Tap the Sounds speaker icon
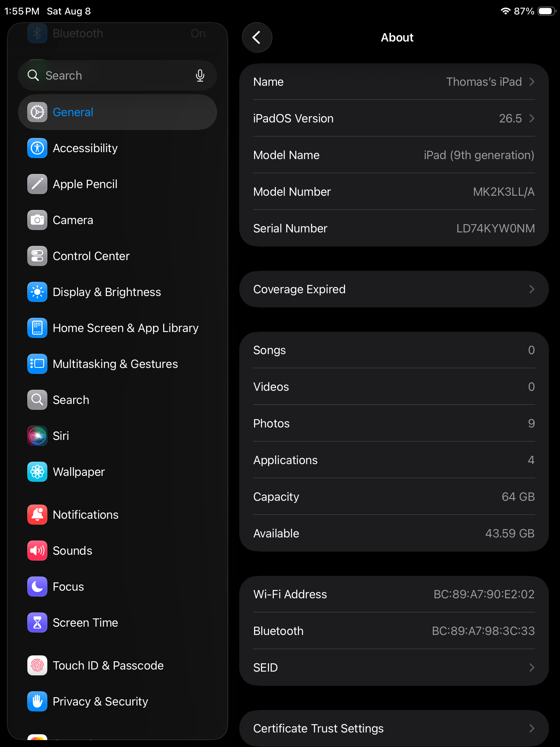This screenshot has height=747, width=560. (x=37, y=551)
